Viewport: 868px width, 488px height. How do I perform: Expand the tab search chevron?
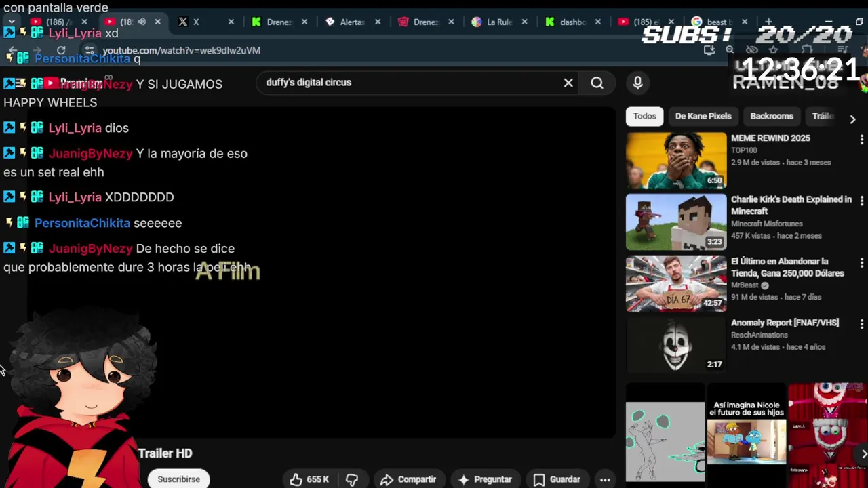[x=12, y=22]
